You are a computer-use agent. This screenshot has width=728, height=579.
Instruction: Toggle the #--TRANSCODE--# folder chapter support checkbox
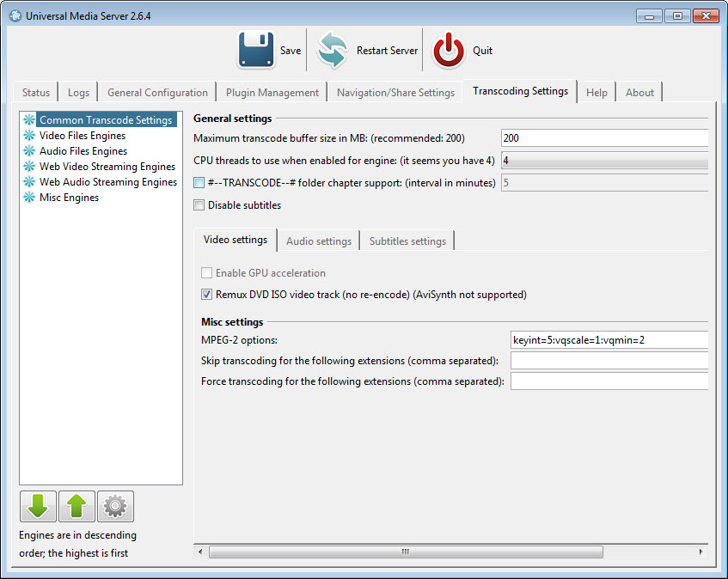tap(199, 183)
